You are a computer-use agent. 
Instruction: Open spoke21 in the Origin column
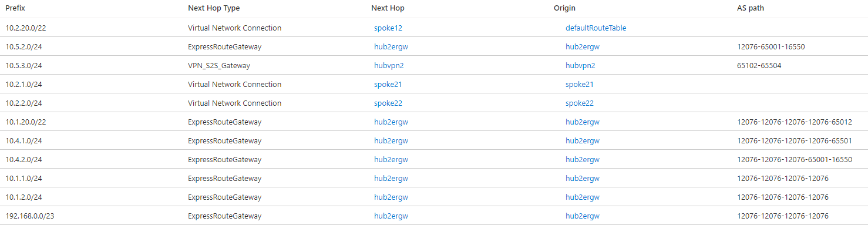[580, 84]
